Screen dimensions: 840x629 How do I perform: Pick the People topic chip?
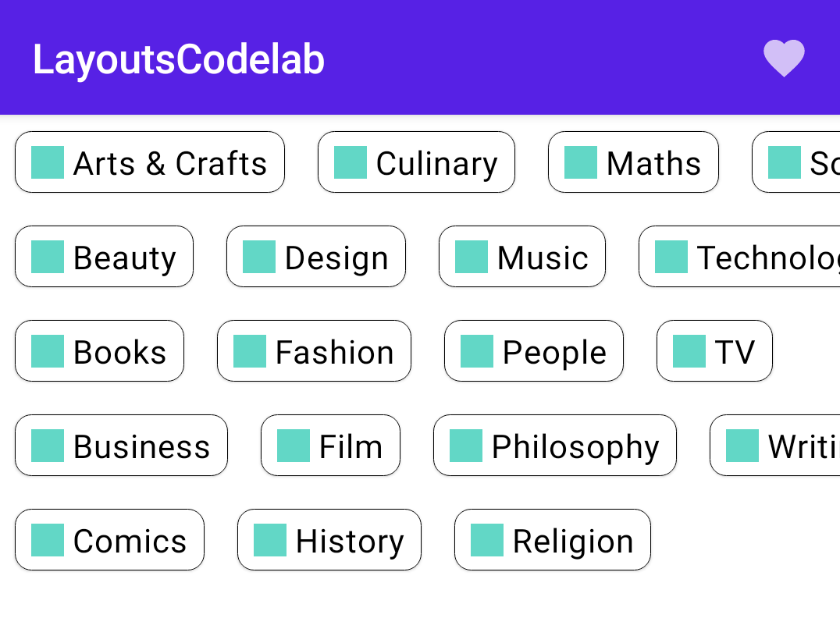[534, 351]
